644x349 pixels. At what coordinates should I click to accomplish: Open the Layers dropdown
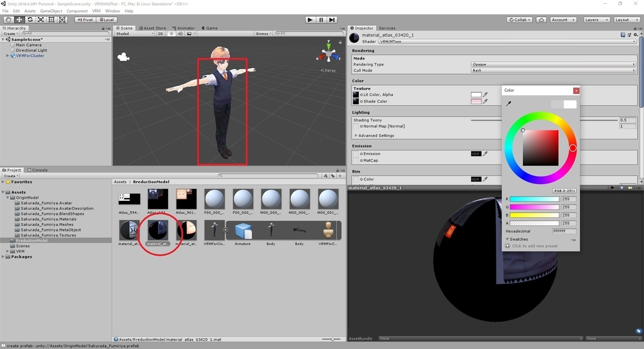[596, 20]
